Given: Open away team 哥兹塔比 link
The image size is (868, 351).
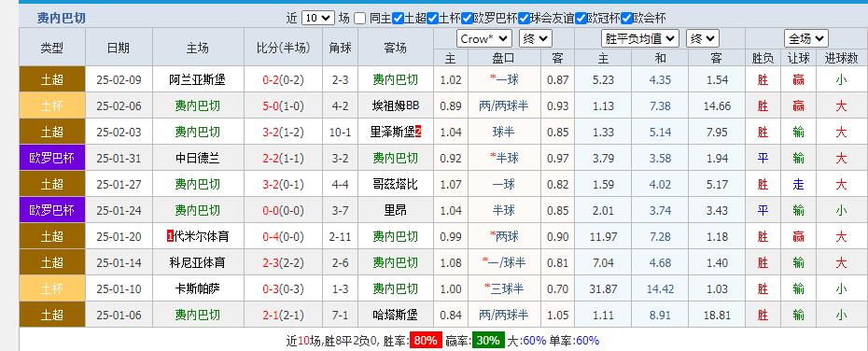Looking at the screenshot, I should (395, 184).
